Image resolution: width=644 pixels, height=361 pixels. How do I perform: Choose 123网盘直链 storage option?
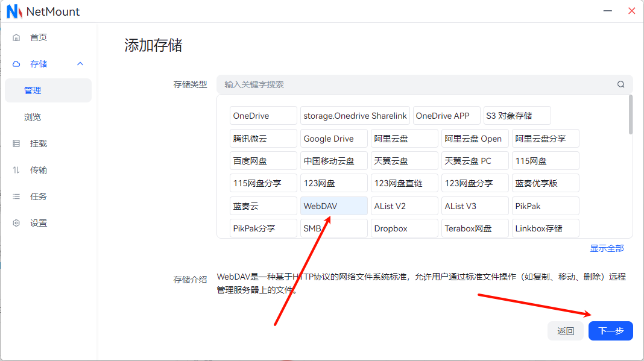(405, 183)
